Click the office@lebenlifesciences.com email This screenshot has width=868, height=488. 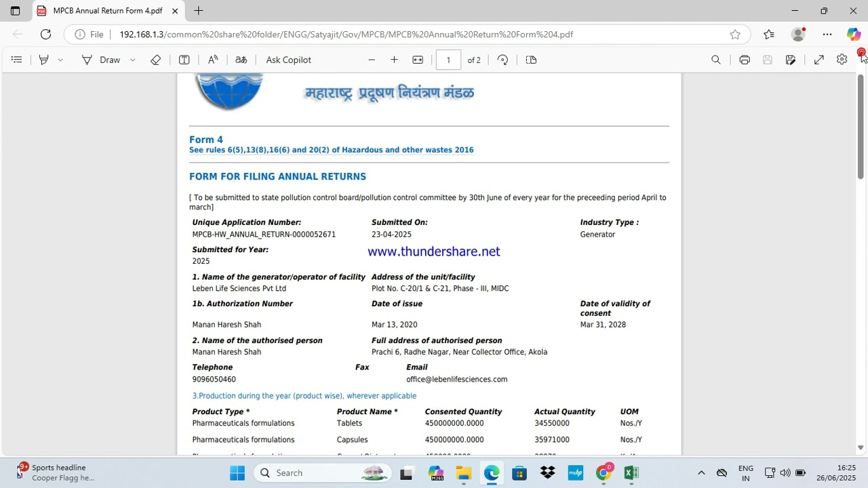click(457, 380)
